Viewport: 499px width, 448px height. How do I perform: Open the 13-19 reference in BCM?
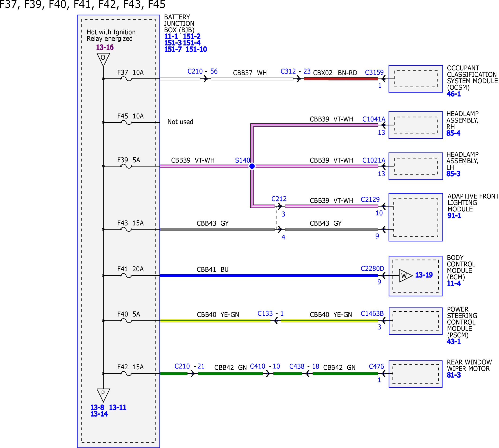(424, 275)
